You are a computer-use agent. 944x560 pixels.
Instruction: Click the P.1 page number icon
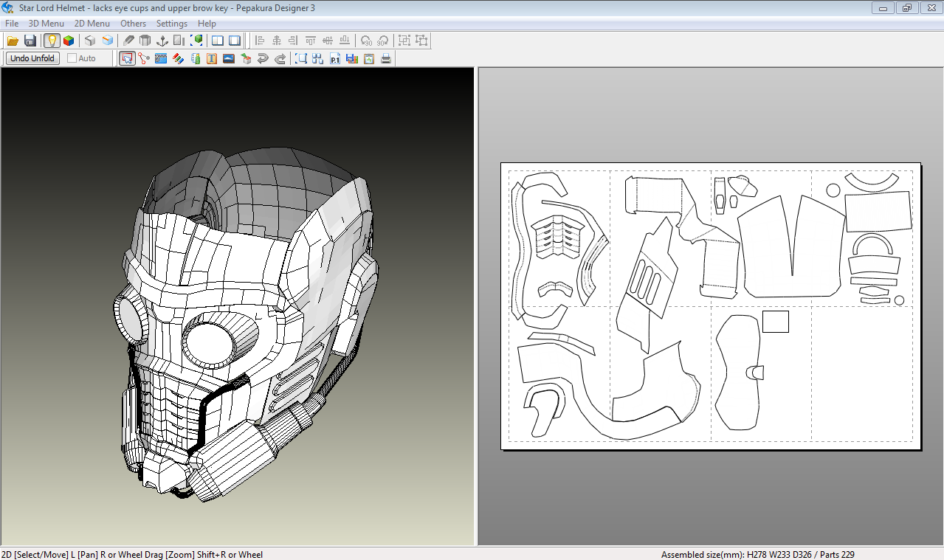tap(335, 58)
